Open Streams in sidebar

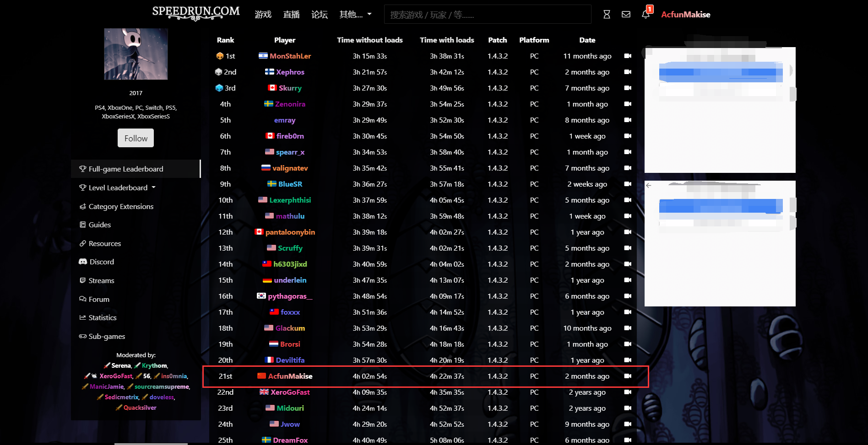click(x=97, y=280)
